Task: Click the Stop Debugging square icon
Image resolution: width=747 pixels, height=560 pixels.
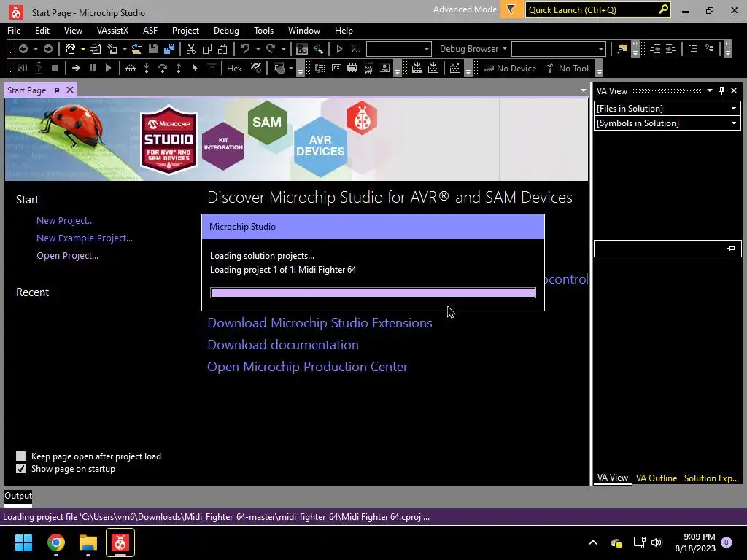Action: pyautogui.click(x=55, y=68)
